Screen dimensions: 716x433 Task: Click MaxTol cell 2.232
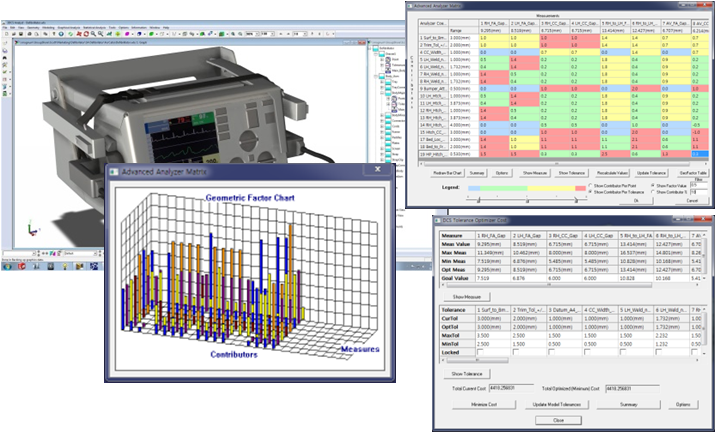pyautogui.click(x=671, y=335)
